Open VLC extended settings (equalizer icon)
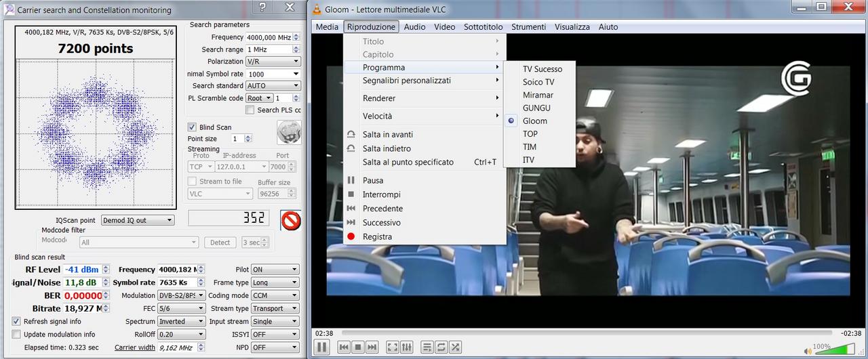Image resolution: width=868 pixels, height=359 pixels. tap(407, 347)
